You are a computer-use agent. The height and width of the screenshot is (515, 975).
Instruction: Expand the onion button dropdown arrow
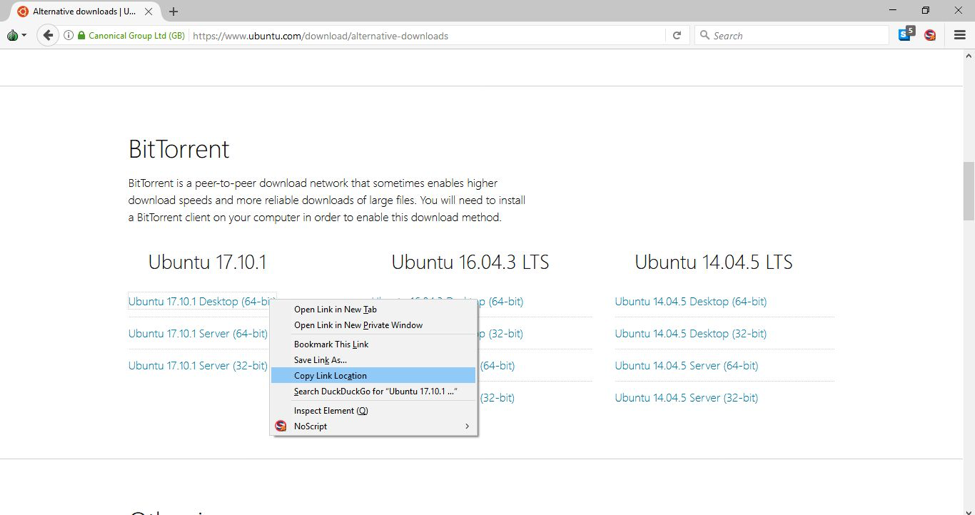[24, 35]
